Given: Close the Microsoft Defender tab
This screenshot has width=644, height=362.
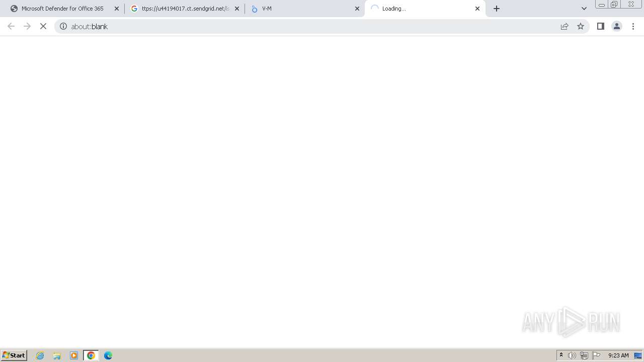Looking at the screenshot, I should pos(117,9).
